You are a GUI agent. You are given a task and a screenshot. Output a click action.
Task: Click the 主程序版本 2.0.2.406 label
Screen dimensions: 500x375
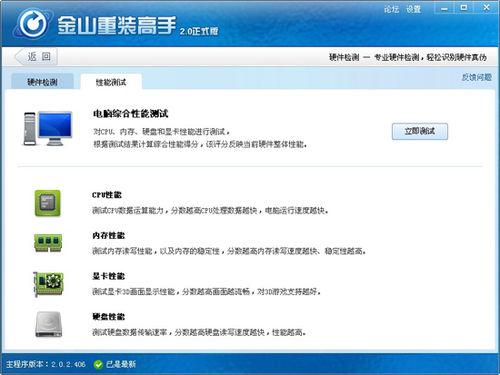pos(46,364)
